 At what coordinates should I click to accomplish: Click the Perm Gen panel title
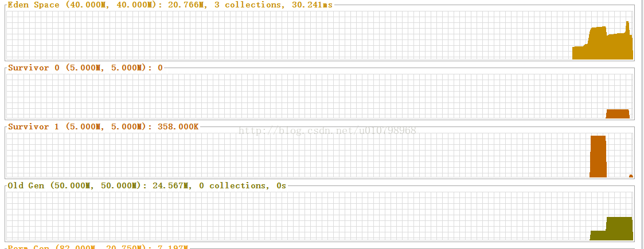click(97, 247)
